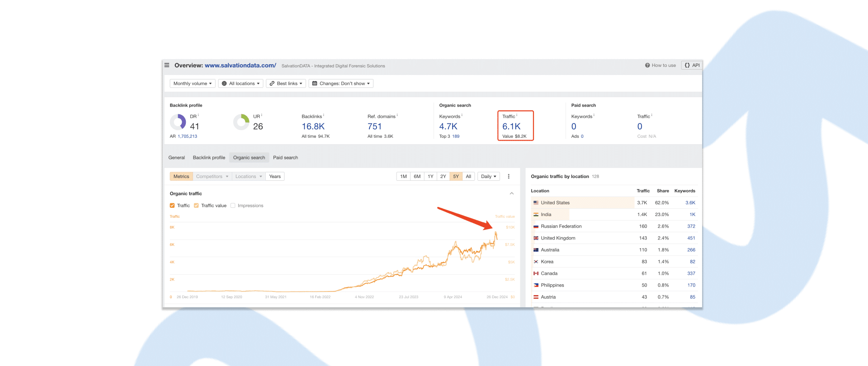Click the United Kingdom flag icon
Viewport: 868px width, 366px height.
click(x=536, y=238)
